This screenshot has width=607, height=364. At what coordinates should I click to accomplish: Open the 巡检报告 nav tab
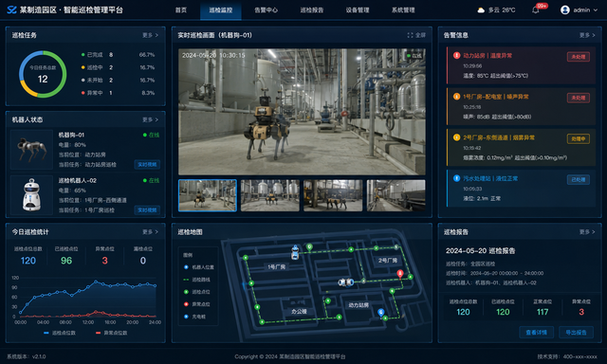click(312, 10)
